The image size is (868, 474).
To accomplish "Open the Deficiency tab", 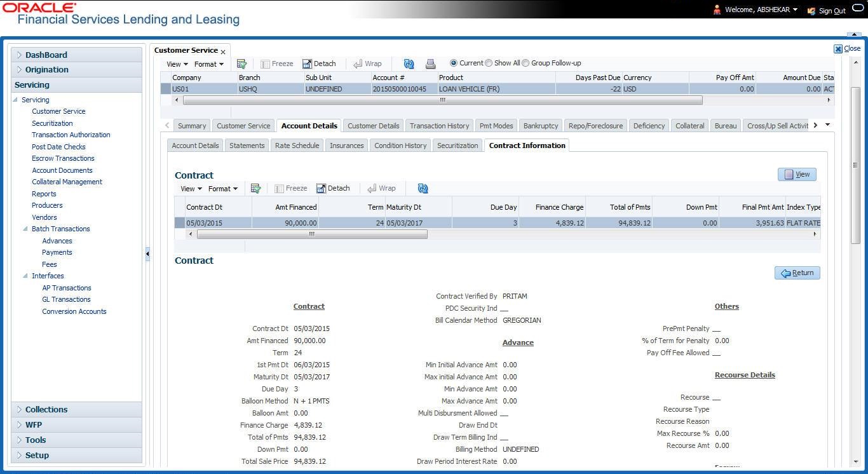I will click(649, 126).
